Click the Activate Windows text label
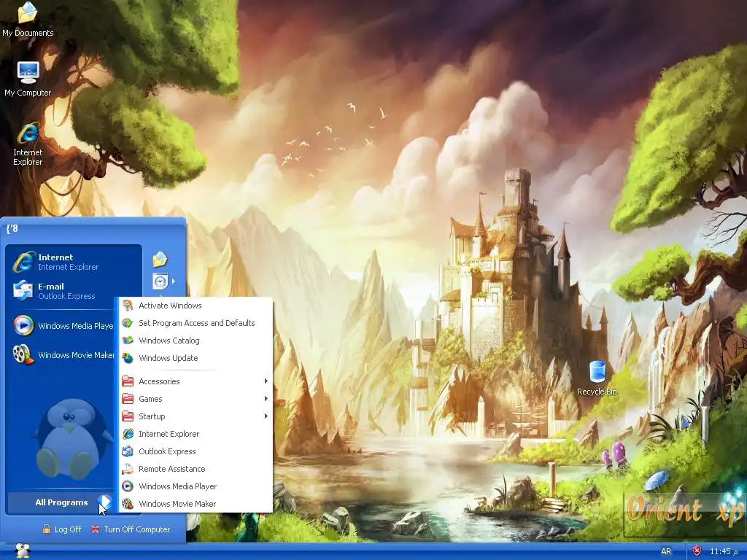 click(170, 306)
